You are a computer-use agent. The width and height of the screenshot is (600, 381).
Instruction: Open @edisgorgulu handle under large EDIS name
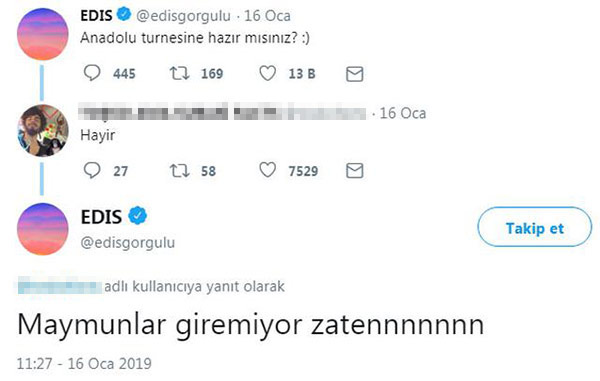(128, 243)
